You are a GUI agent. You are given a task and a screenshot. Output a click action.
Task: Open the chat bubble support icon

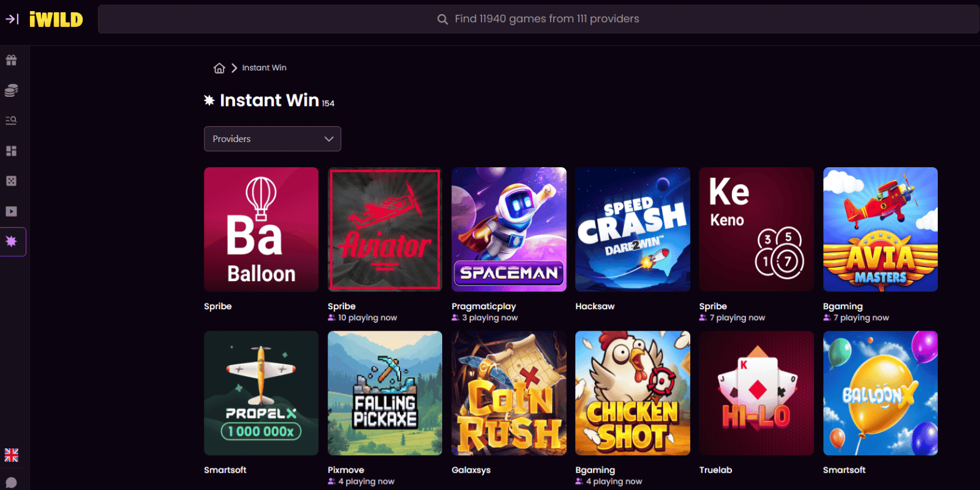[11, 483]
